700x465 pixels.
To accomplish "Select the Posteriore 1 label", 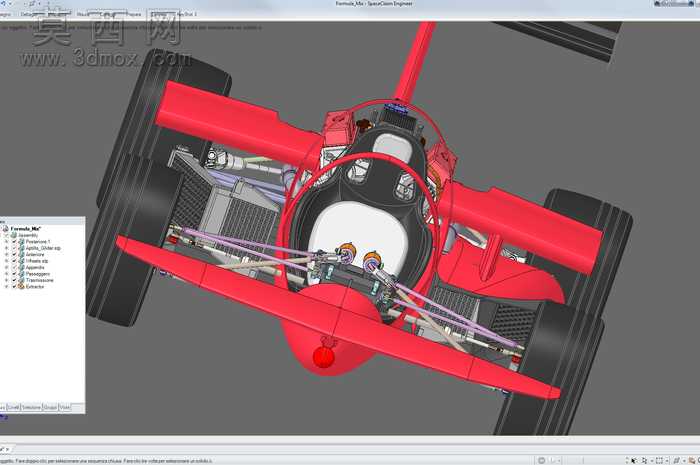I will tap(38, 241).
